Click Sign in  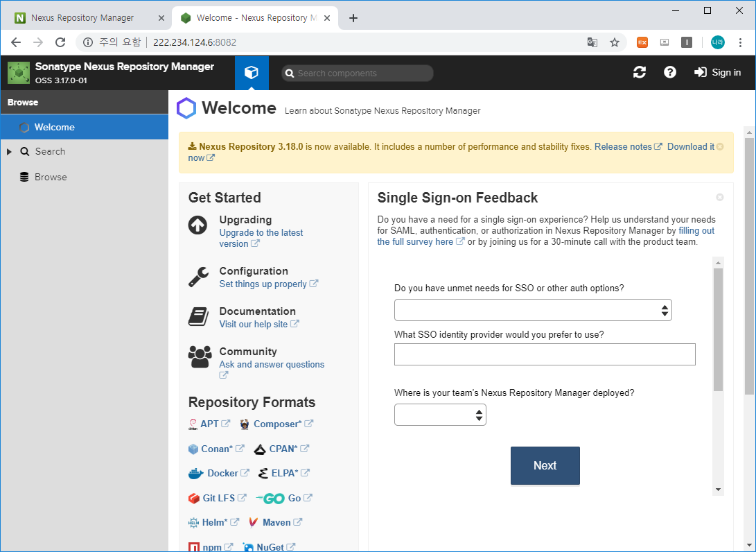(717, 72)
